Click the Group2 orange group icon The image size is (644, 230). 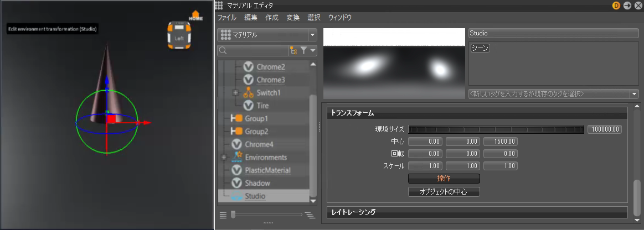click(x=236, y=131)
